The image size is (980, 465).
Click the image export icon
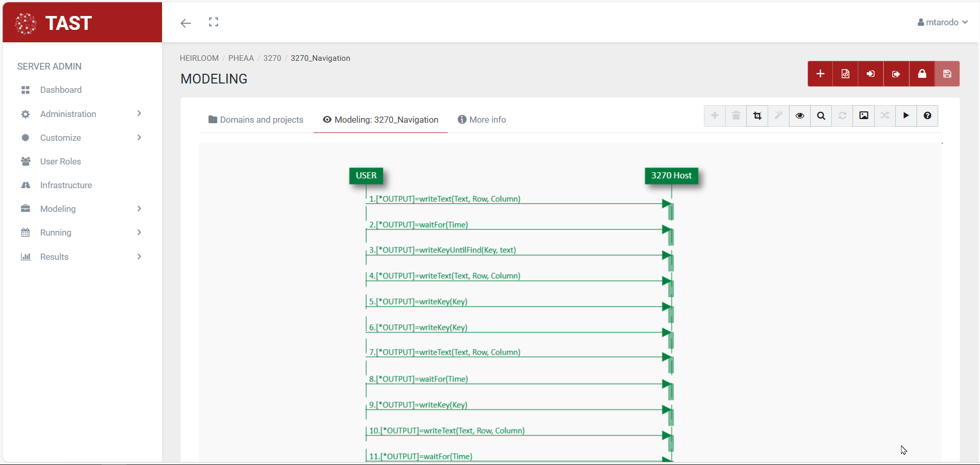[863, 115]
